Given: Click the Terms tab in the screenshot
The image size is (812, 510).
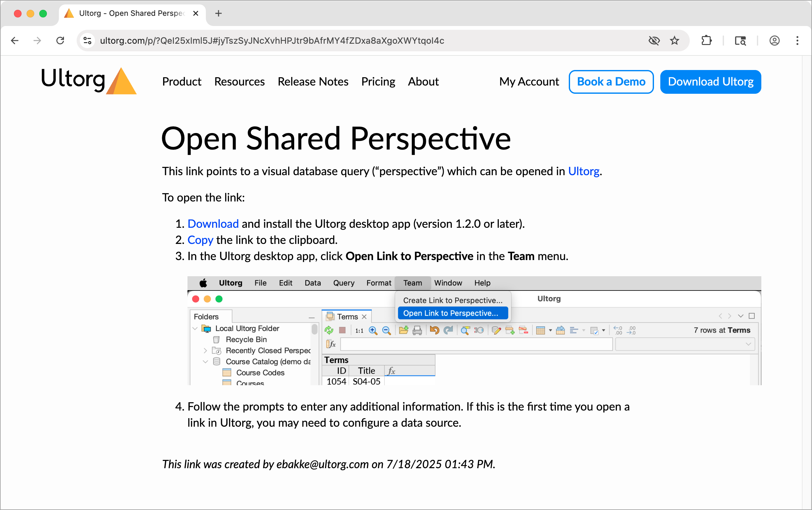Looking at the screenshot, I should coord(347,317).
